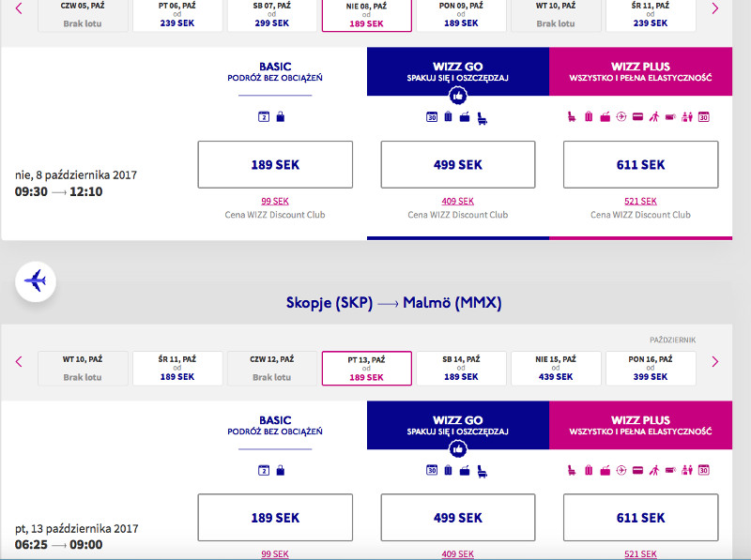751x560 pixels.
Task: Show later dates after ŚR 11, PAŹ 239 SEK
Action: coord(715,8)
